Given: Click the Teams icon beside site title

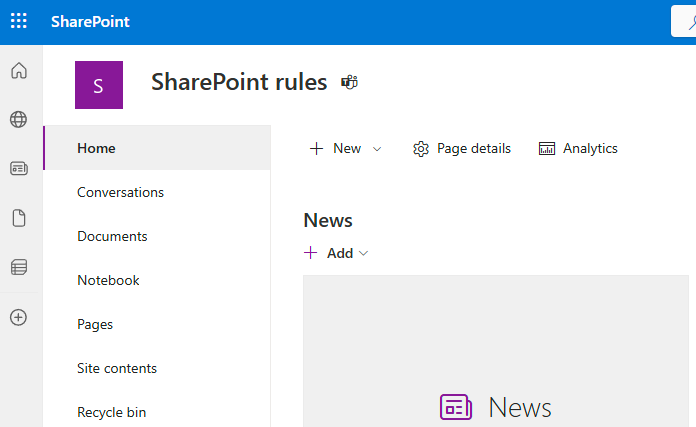Looking at the screenshot, I should coord(350,83).
